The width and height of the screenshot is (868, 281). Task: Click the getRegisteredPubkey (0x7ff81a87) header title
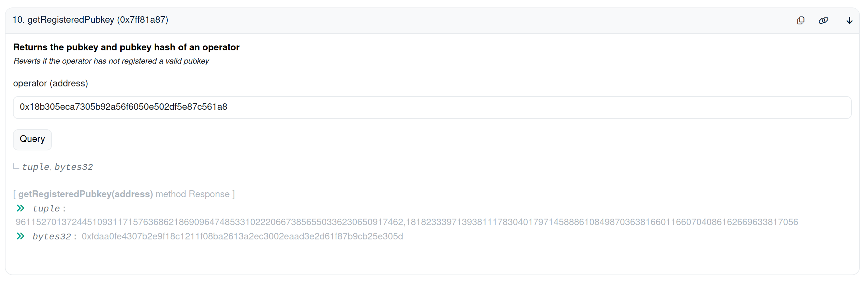pos(90,20)
